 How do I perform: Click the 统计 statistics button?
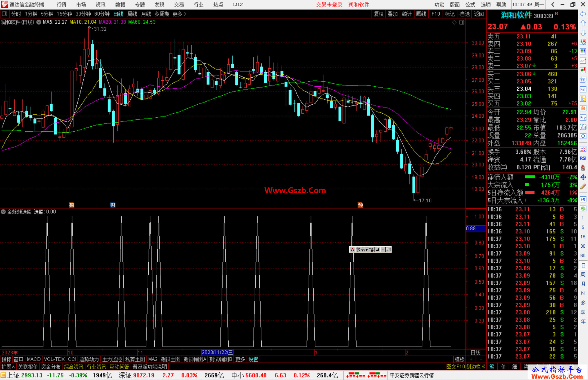tap(407, 14)
